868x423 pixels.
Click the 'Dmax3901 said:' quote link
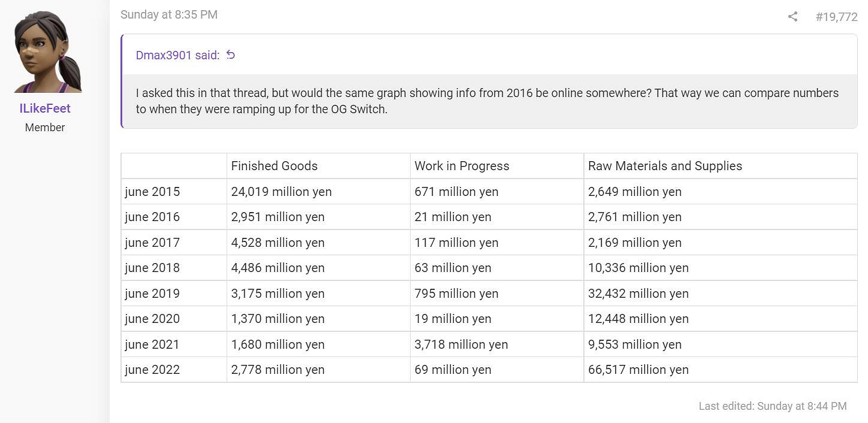point(177,55)
